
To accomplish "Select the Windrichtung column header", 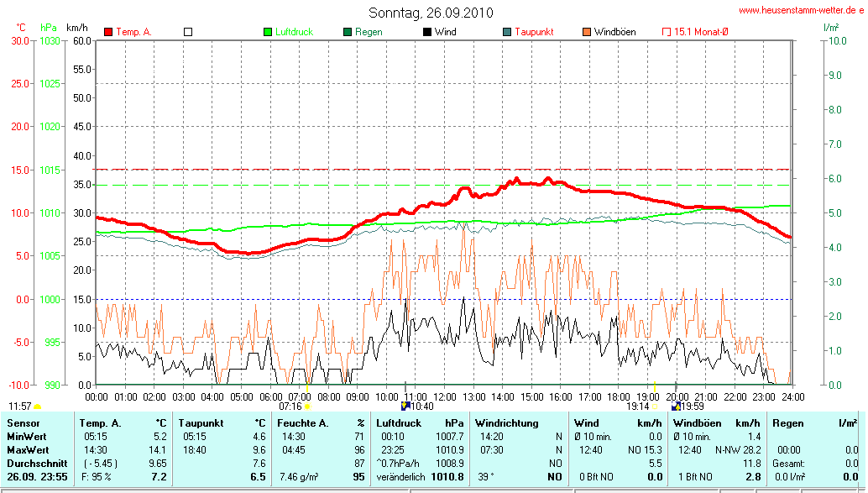I will (x=507, y=423).
